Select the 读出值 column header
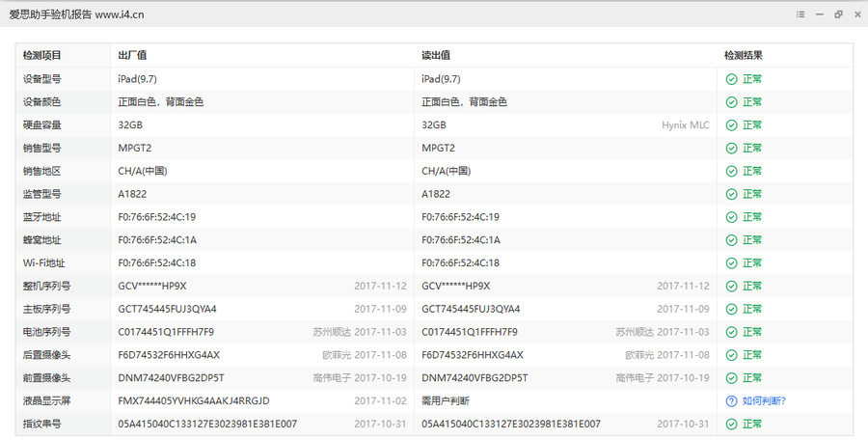This screenshot has height=440, width=868. click(x=436, y=55)
